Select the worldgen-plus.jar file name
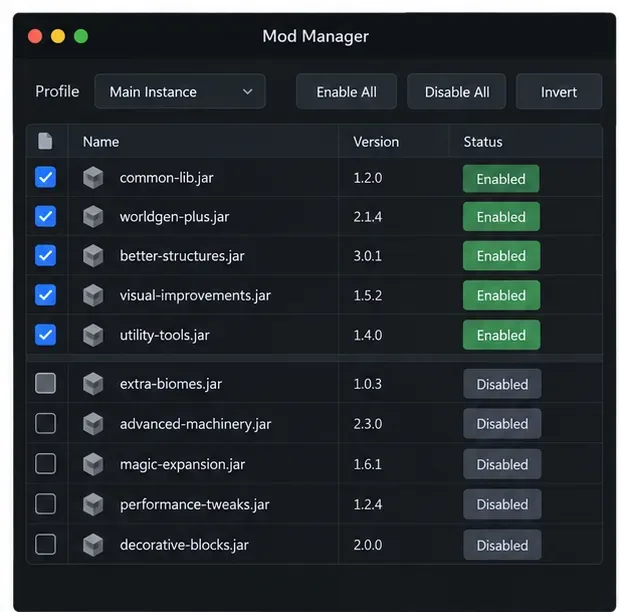 174,217
